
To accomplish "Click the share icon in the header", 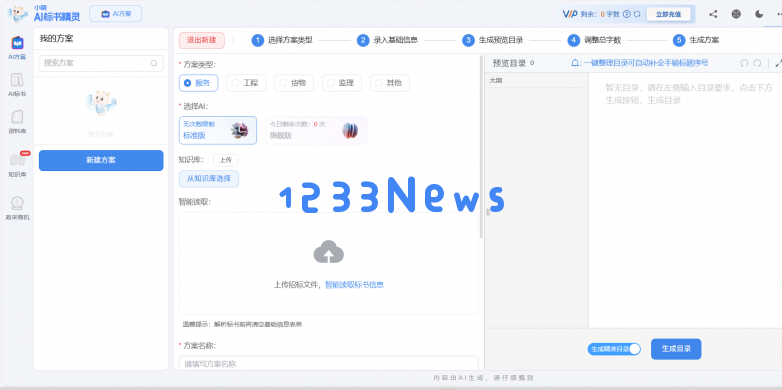I will pos(713,14).
